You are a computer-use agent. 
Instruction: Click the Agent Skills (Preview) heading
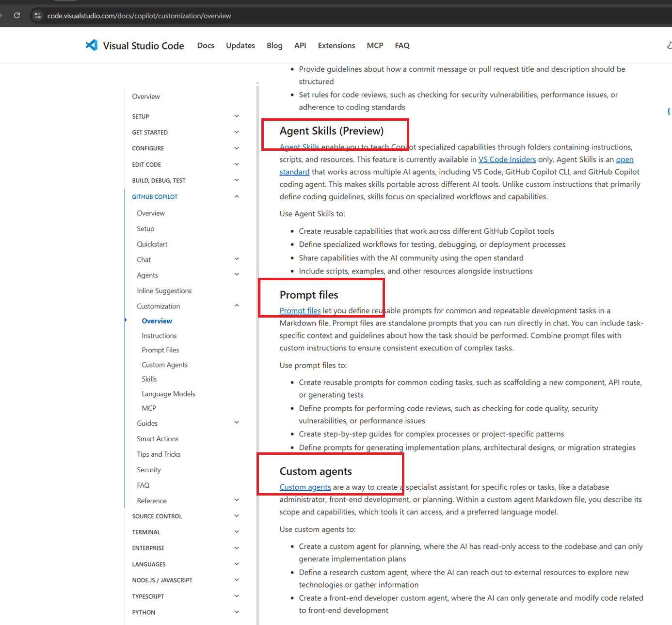pyautogui.click(x=332, y=131)
